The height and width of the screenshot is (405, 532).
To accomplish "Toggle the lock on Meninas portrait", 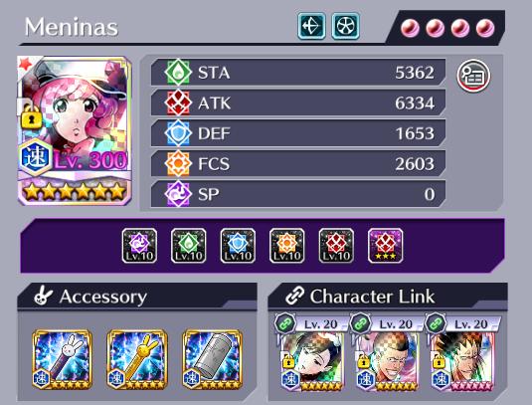I will [31, 116].
